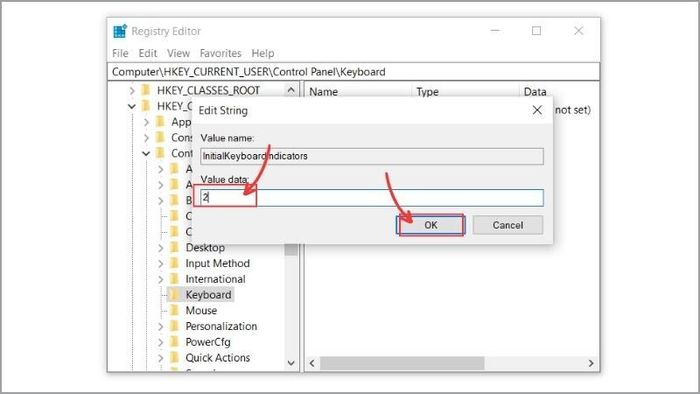Click the Keyboard folder icon
Screen dimensions: 700x394
(x=175, y=295)
